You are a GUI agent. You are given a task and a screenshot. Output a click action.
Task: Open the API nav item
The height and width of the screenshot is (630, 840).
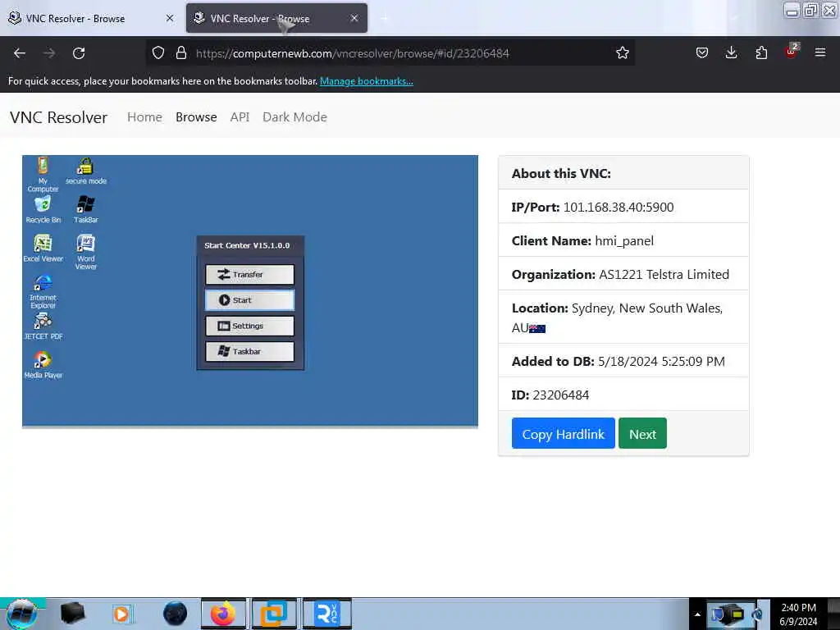pos(240,117)
